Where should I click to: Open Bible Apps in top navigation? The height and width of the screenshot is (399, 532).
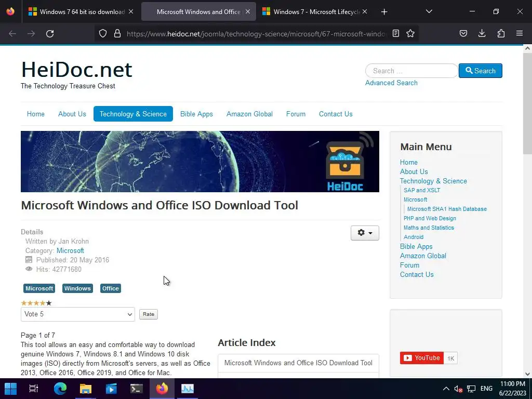tap(196, 114)
